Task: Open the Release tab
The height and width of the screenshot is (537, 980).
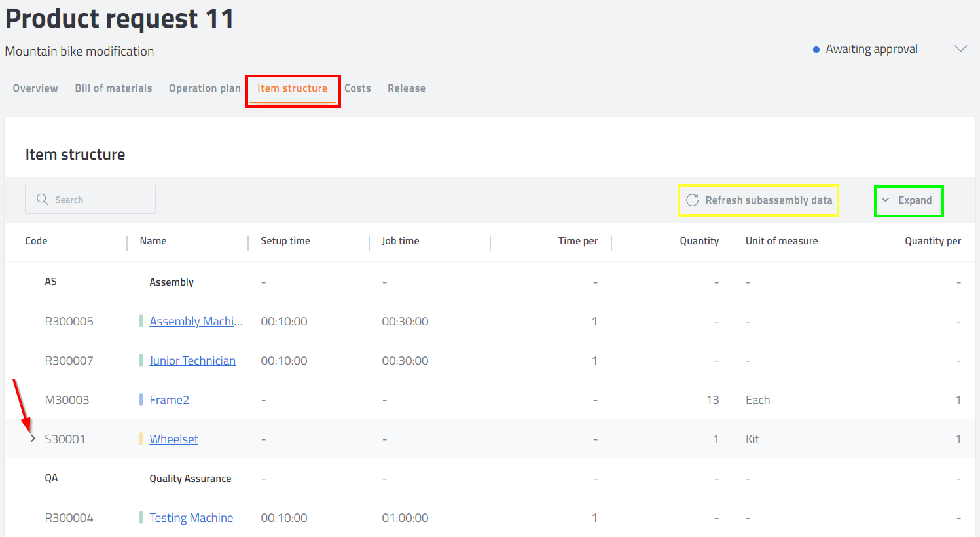Action: point(407,88)
